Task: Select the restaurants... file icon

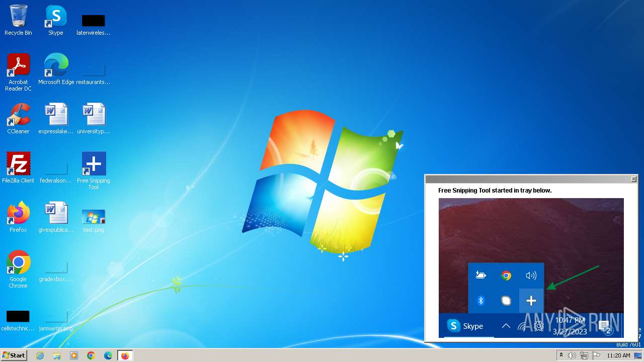Action: [x=93, y=73]
